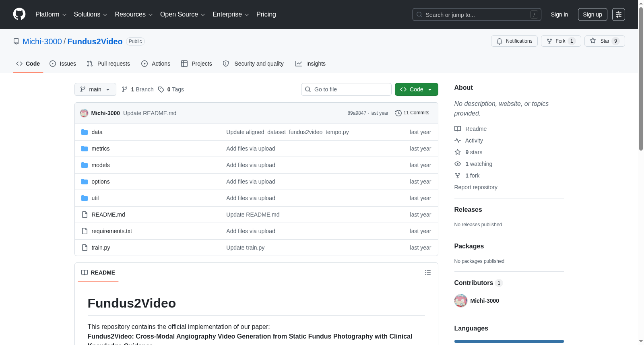
Task: Open commit message 'Update aligned_dataset_fundus2video_tempo.py'
Action: 287,132
